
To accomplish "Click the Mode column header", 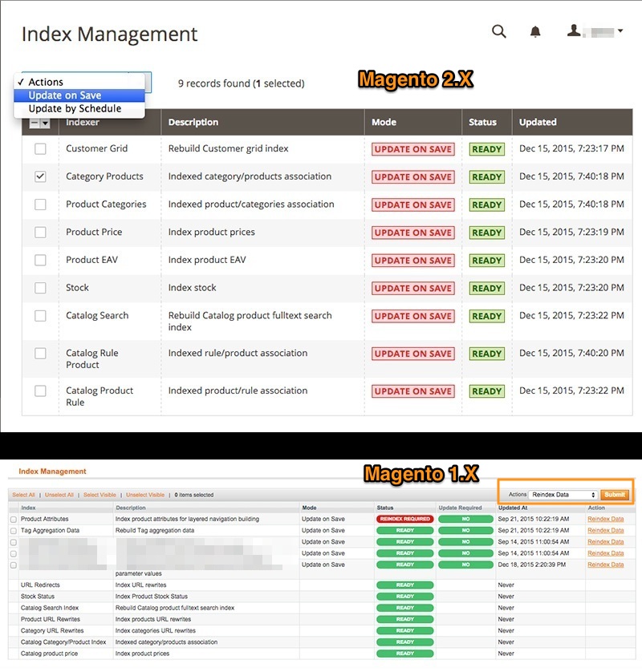I will (x=384, y=122).
